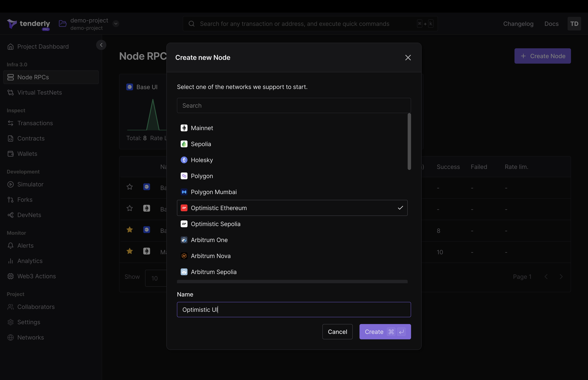Select the Holesky network
The image size is (588, 380).
292,160
